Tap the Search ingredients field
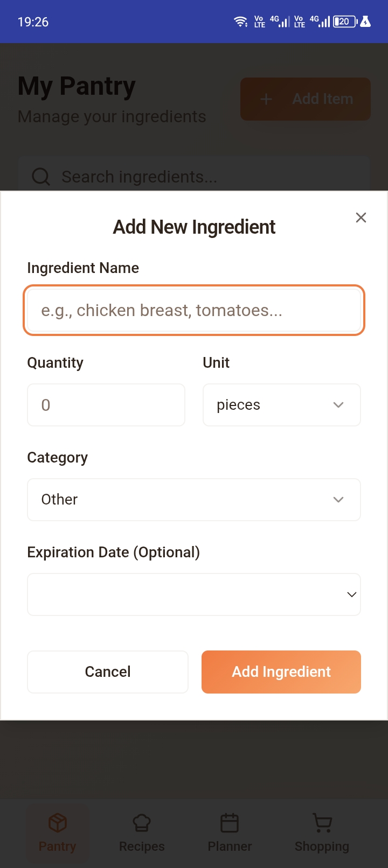Image resolution: width=388 pixels, height=868 pixels. [x=205, y=177]
